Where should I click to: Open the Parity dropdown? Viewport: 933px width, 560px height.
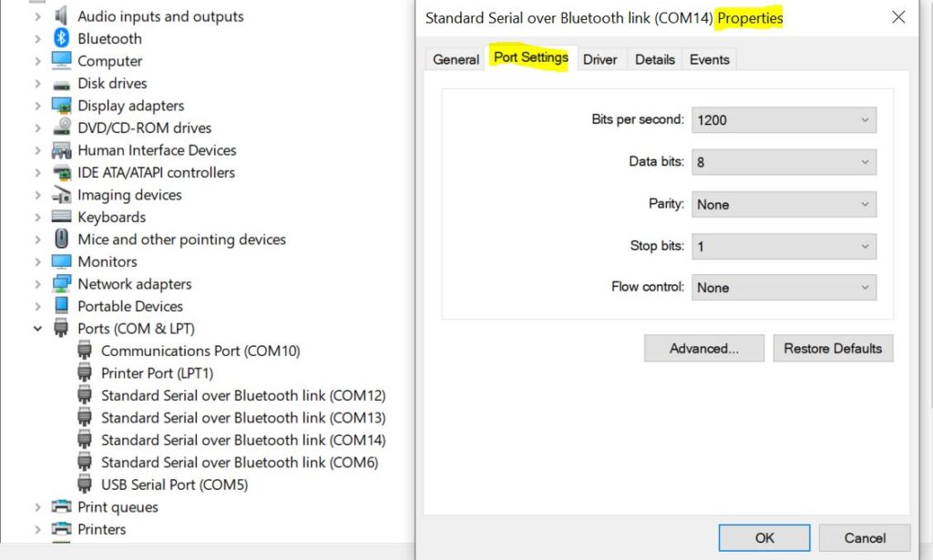pos(784,205)
